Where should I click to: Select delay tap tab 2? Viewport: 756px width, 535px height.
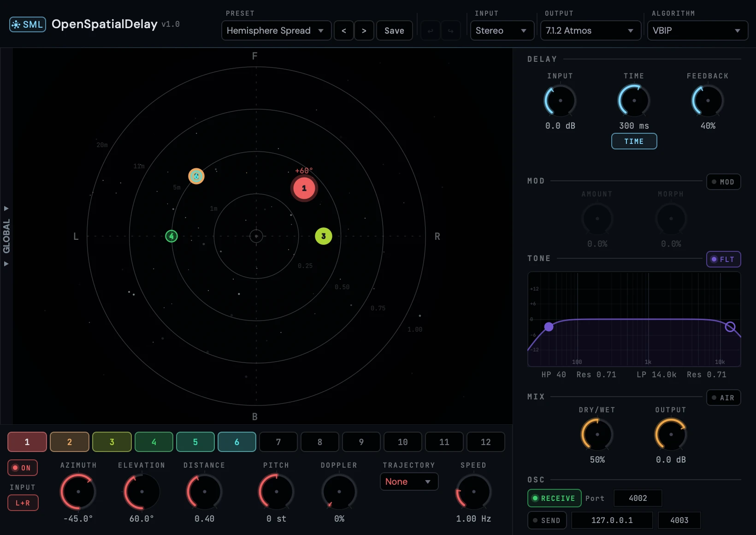pos(70,442)
